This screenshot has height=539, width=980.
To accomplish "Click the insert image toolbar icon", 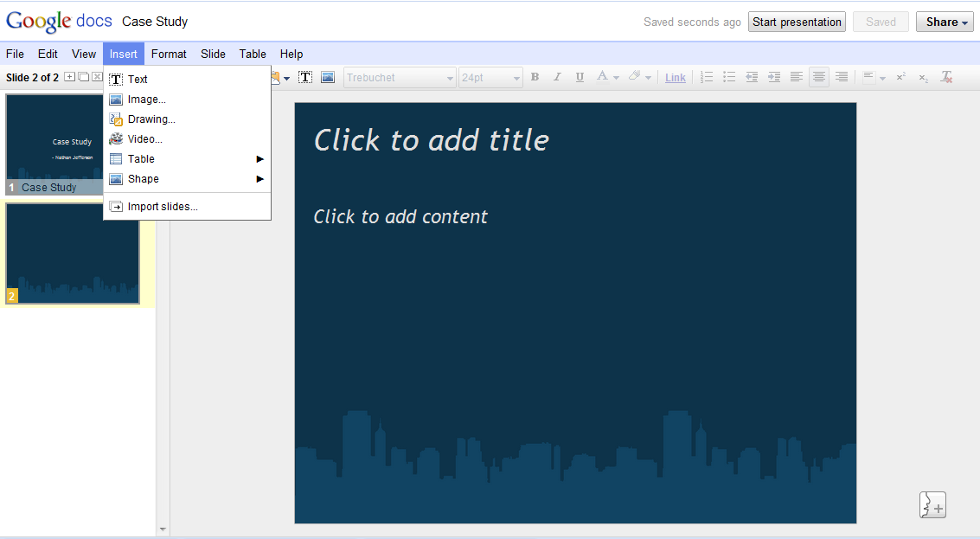I will (x=328, y=77).
